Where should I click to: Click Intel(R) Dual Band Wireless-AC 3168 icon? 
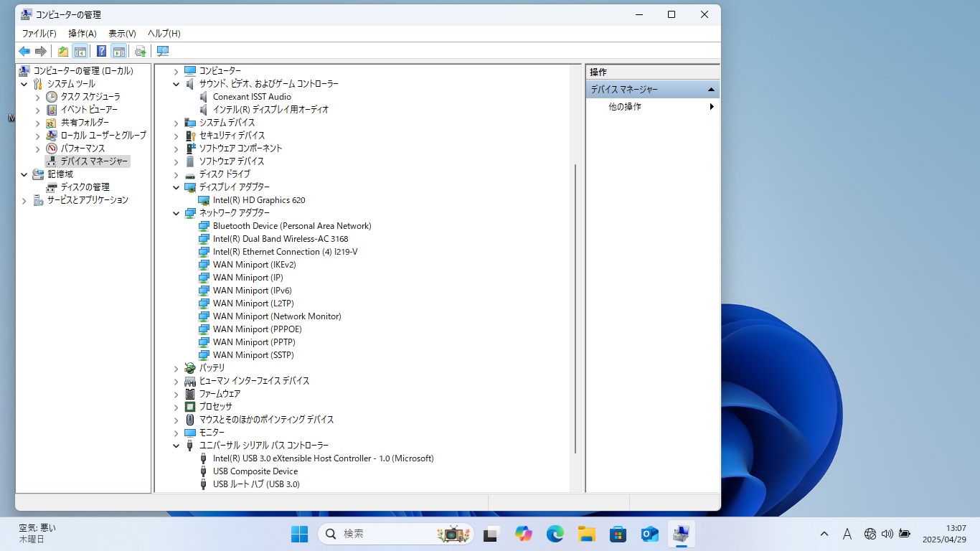point(204,239)
